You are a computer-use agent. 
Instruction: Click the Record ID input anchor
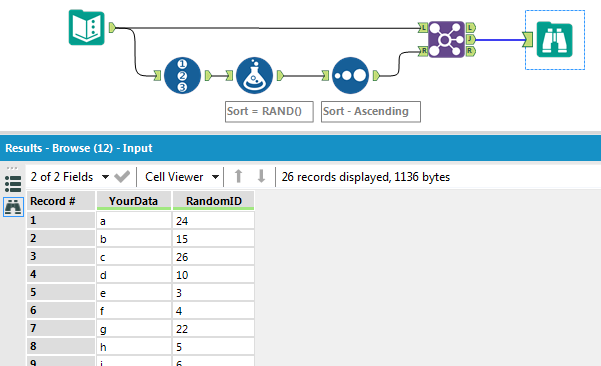[157, 75]
